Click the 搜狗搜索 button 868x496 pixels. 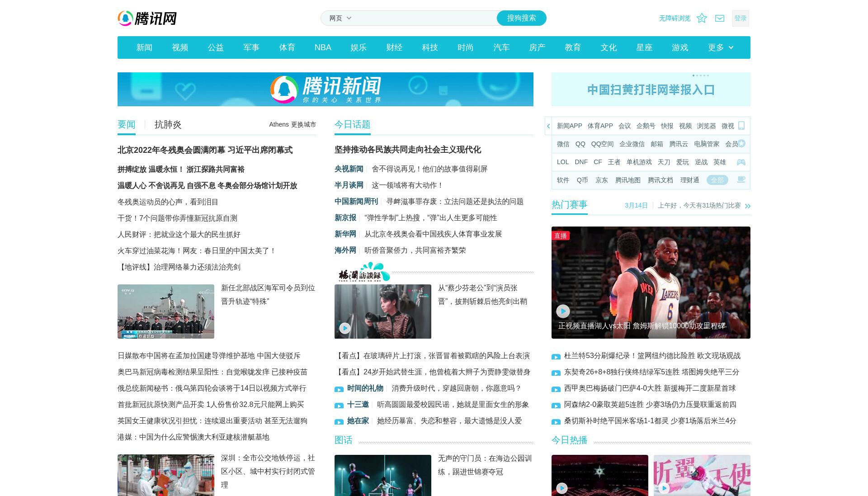pyautogui.click(x=522, y=18)
